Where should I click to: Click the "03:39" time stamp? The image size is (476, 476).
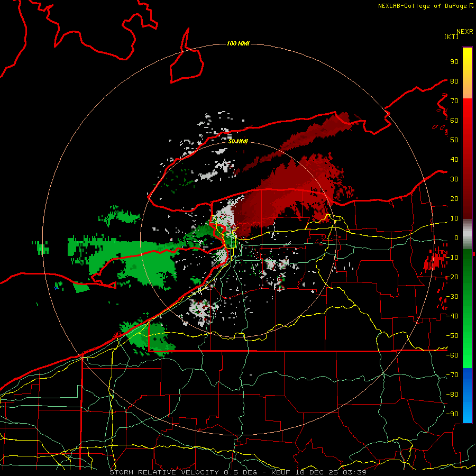click(x=355, y=472)
